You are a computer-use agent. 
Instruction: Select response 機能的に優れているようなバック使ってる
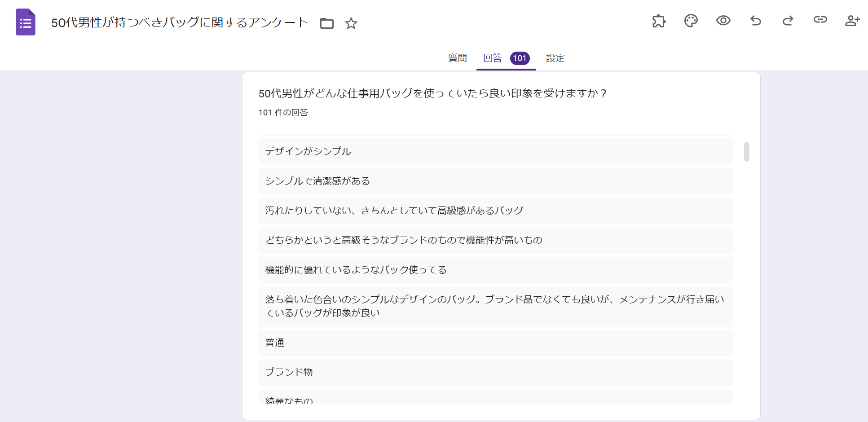tap(496, 270)
